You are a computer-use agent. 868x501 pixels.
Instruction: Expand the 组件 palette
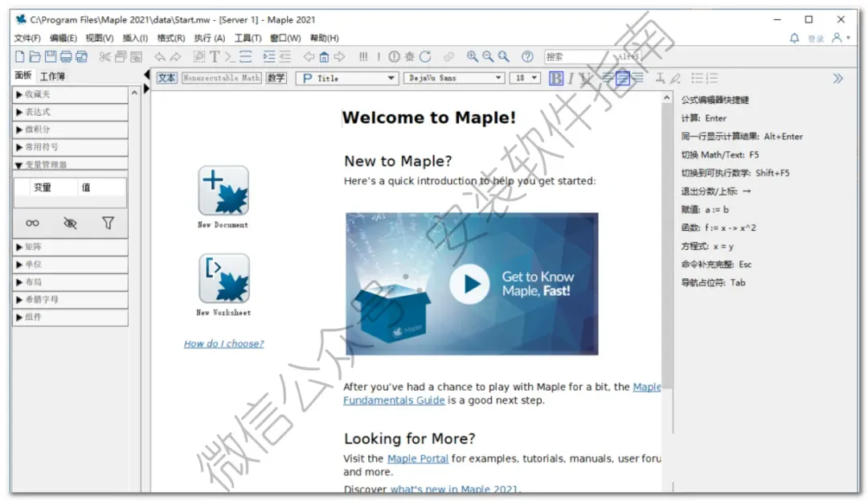[70, 317]
